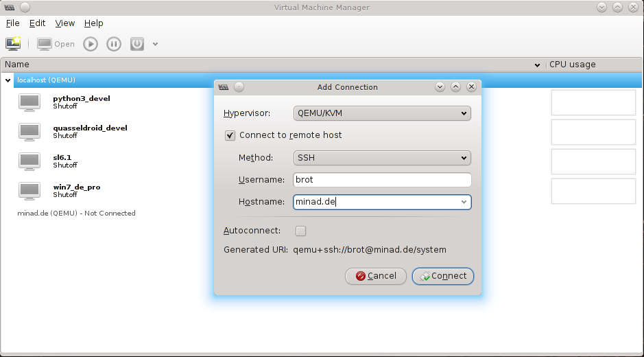The width and height of the screenshot is (644, 357).
Task: Click the quasseldroid_devel CPU usage graph
Action: click(x=593, y=132)
